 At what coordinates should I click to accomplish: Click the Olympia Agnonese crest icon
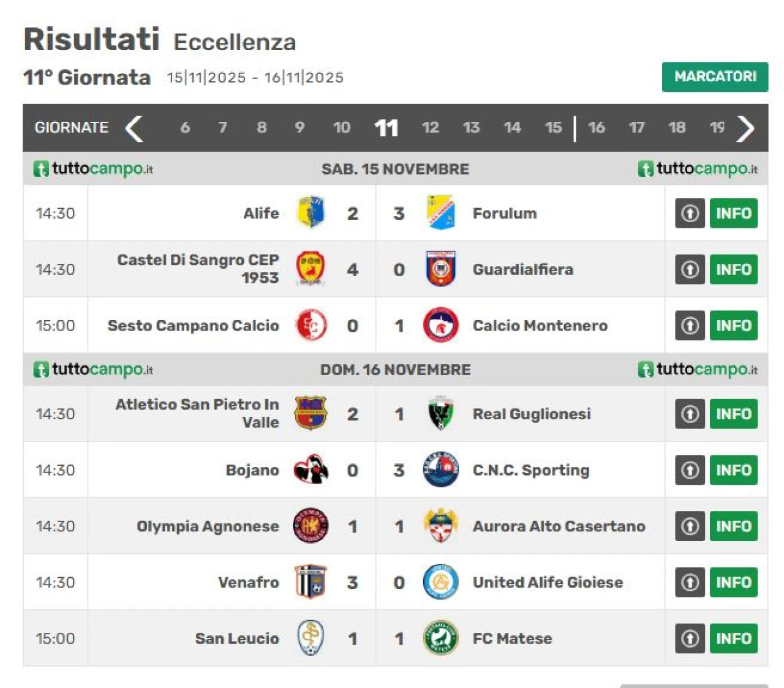(x=311, y=526)
